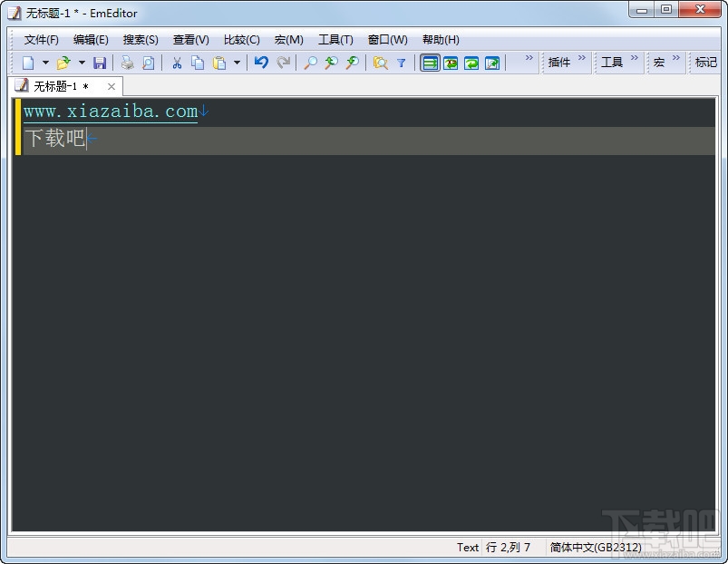Screen dimensions: 728x564
Task: Open the 宏(M) menu
Action: (x=289, y=40)
